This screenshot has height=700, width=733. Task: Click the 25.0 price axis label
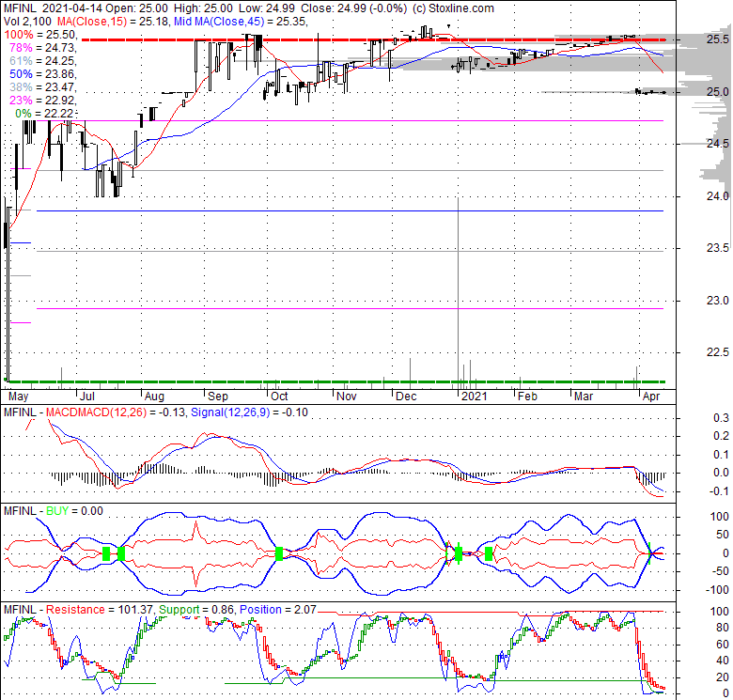tap(718, 91)
